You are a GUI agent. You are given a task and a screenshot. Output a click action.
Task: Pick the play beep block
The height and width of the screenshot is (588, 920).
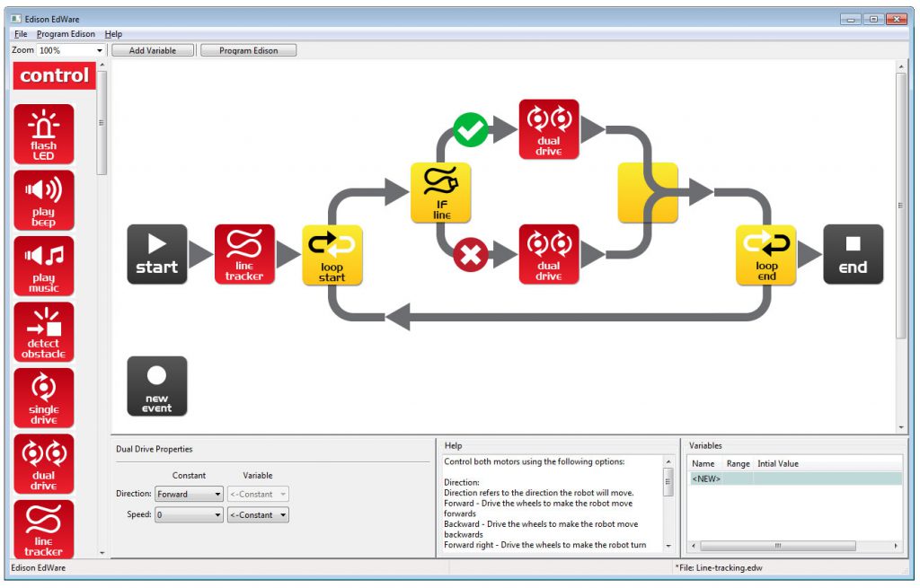coord(44,200)
